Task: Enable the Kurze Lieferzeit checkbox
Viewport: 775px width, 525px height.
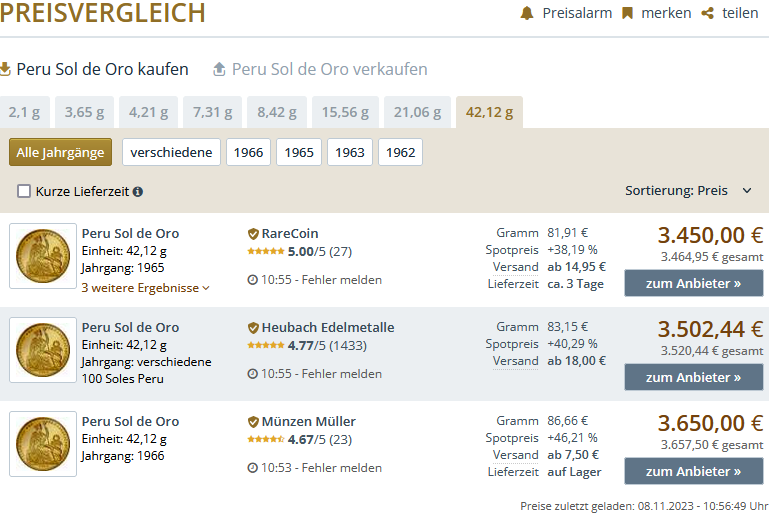Action: pyautogui.click(x=24, y=191)
